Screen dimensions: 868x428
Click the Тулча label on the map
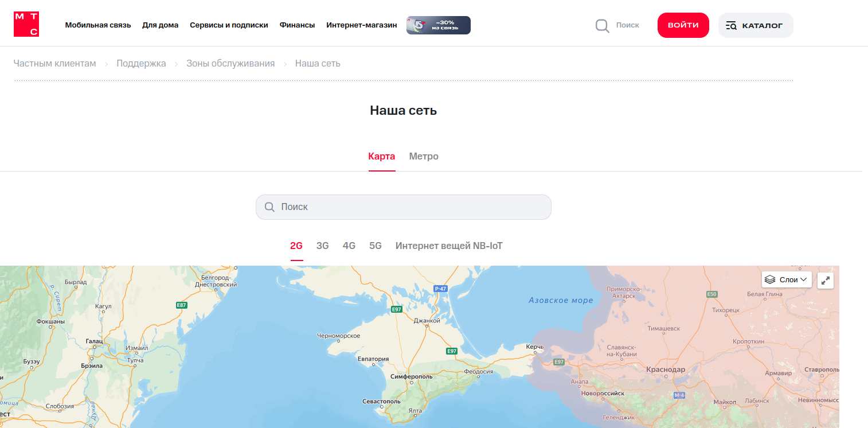[135, 361]
